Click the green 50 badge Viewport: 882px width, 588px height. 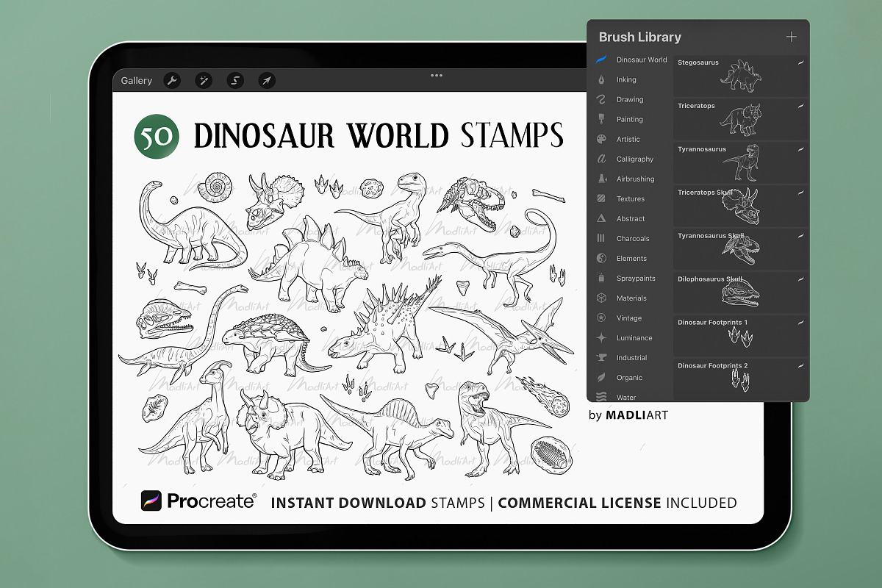(x=157, y=137)
